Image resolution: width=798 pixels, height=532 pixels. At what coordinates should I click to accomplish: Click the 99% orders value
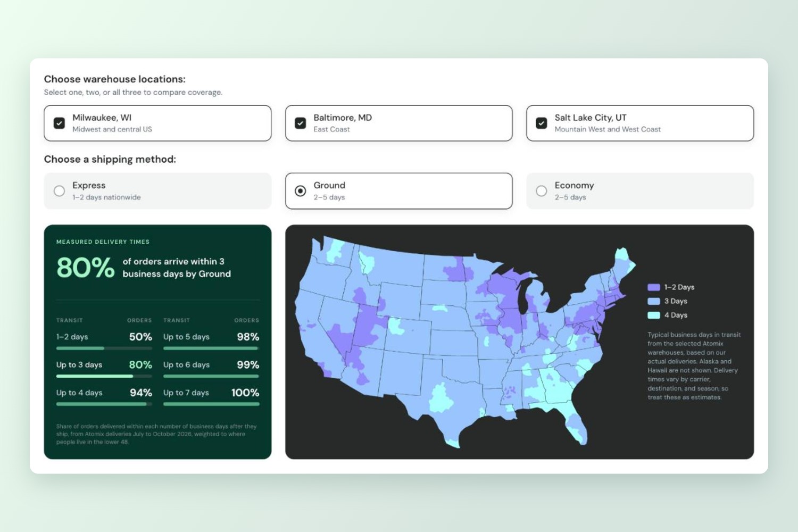pyautogui.click(x=248, y=365)
